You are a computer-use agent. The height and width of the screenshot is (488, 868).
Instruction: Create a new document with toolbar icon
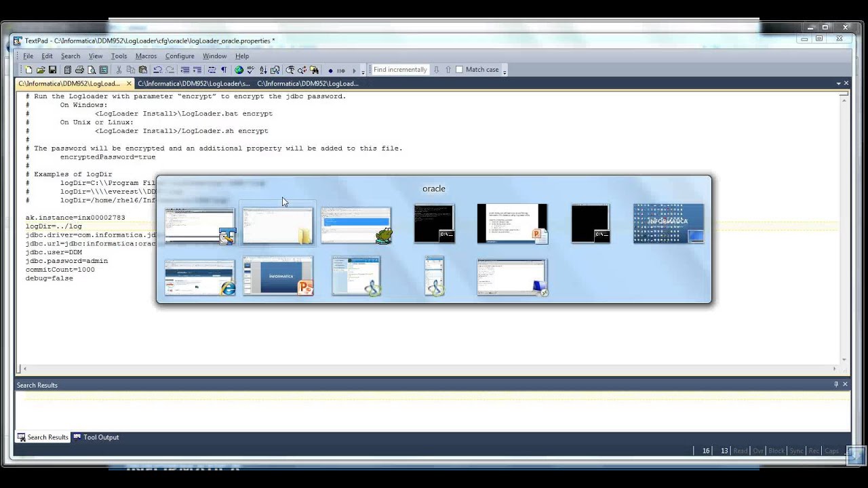[x=28, y=70]
